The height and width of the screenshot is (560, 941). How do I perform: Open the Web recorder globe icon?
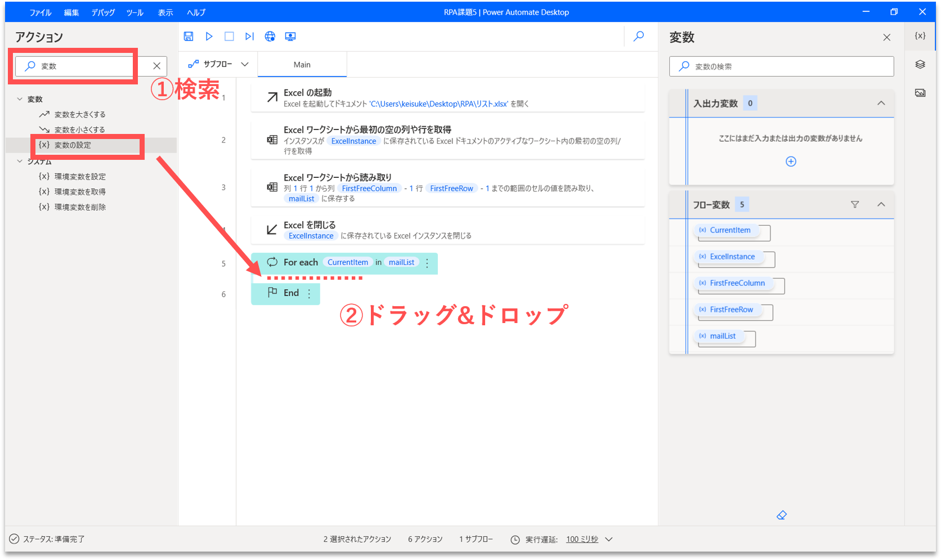[270, 37]
